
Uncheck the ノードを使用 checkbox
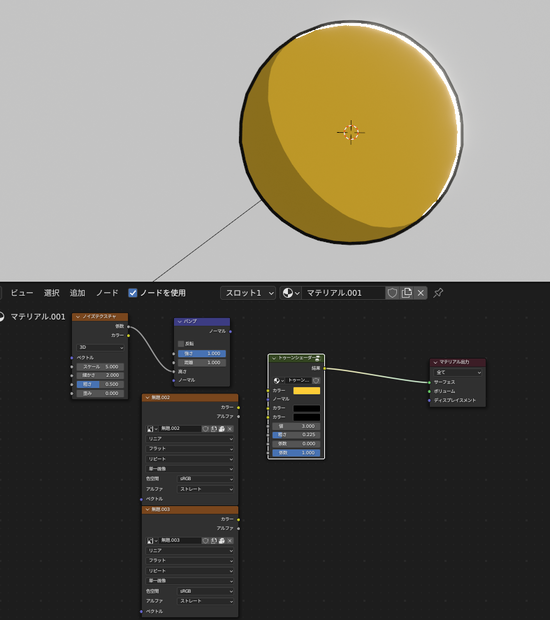pos(132,293)
